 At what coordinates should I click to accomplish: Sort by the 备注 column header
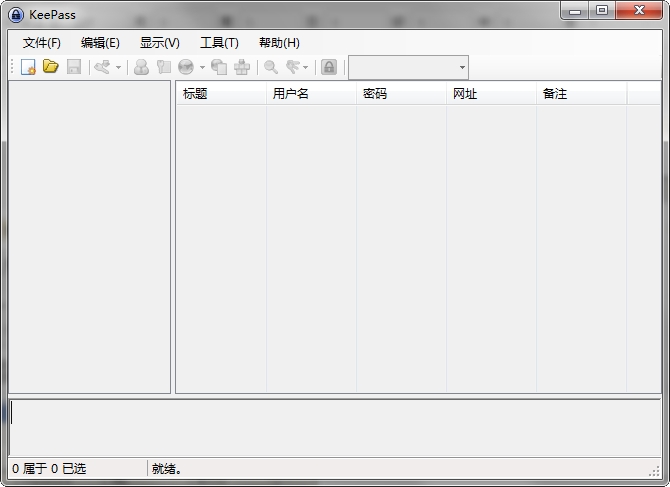click(x=582, y=94)
